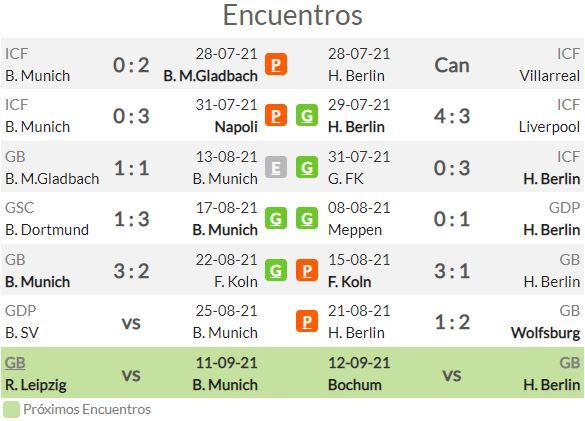The image size is (585, 421).
Task: Click the orange P badge for 28-07-21 B. M.Gladbach
Action: (x=276, y=64)
